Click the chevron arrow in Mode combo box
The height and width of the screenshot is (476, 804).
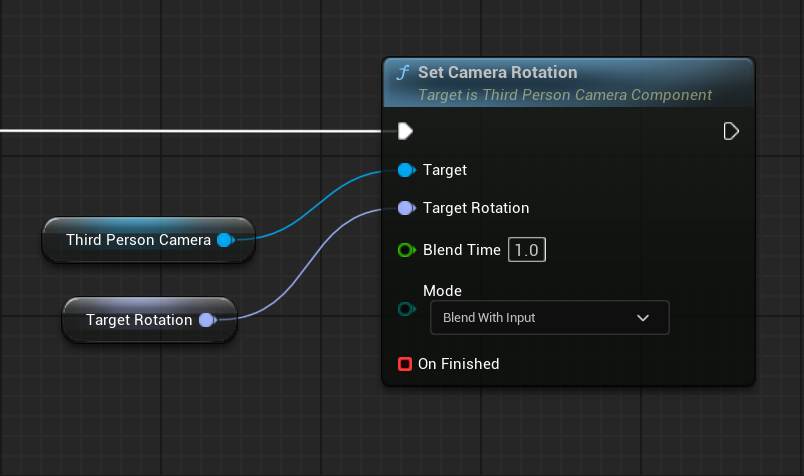pyautogui.click(x=643, y=318)
